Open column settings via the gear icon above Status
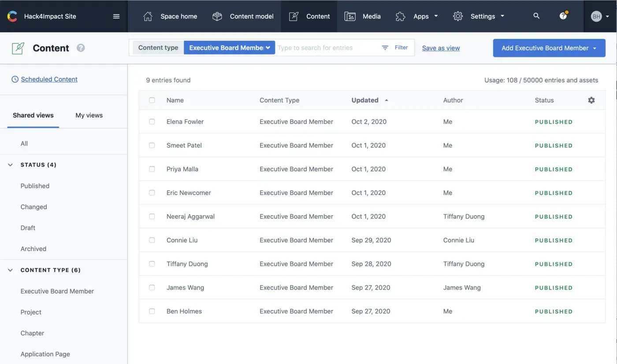The width and height of the screenshot is (617, 364). pos(591,100)
